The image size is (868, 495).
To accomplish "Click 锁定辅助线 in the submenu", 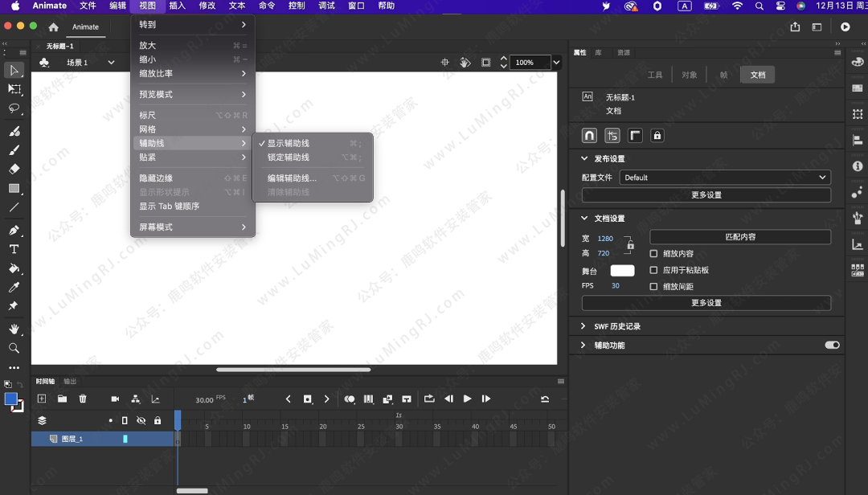I will (x=289, y=157).
